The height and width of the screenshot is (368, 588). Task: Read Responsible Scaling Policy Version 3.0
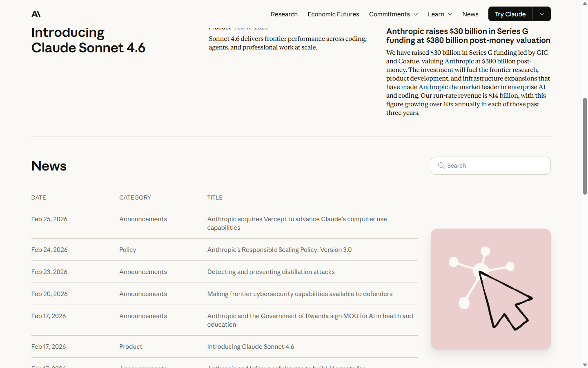click(279, 250)
